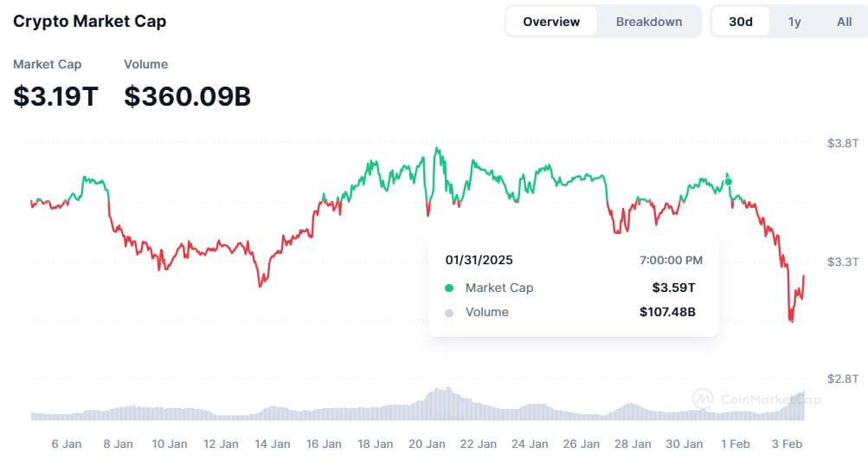Image resolution: width=868 pixels, height=473 pixels.
Task: Click the $360.09B Volume value
Action: 187,96
